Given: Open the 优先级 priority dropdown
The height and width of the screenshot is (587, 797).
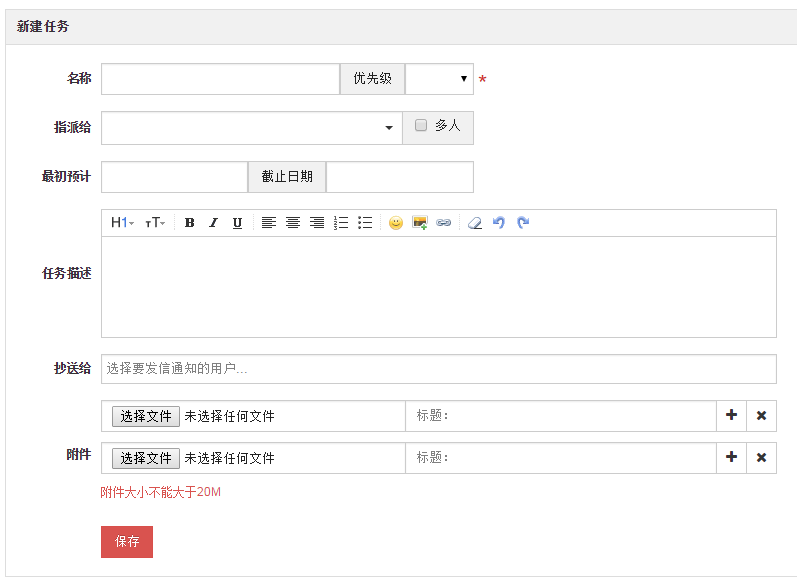Looking at the screenshot, I should tap(439, 79).
